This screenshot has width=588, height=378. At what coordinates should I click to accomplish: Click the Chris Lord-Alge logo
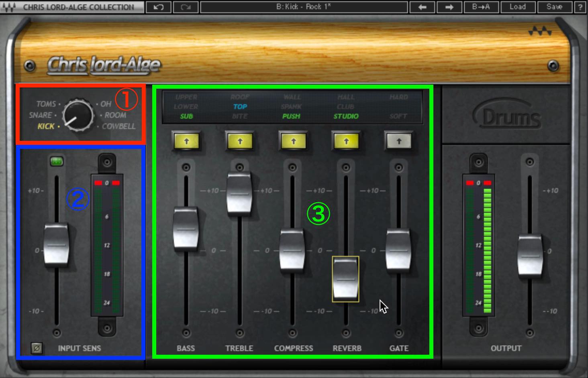pyautogui.click(x=104, y=65)
